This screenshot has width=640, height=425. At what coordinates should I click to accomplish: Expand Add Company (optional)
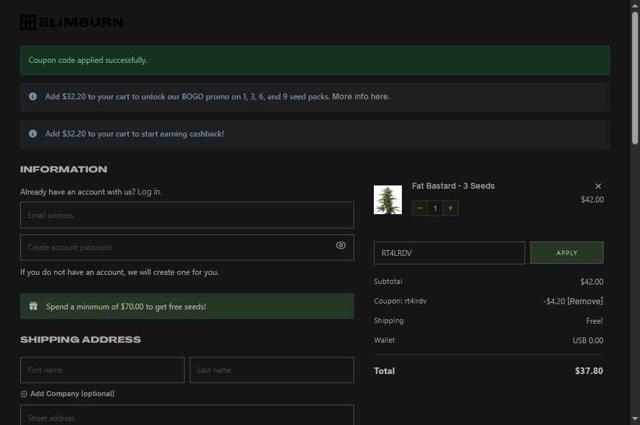tap(67, 394)
